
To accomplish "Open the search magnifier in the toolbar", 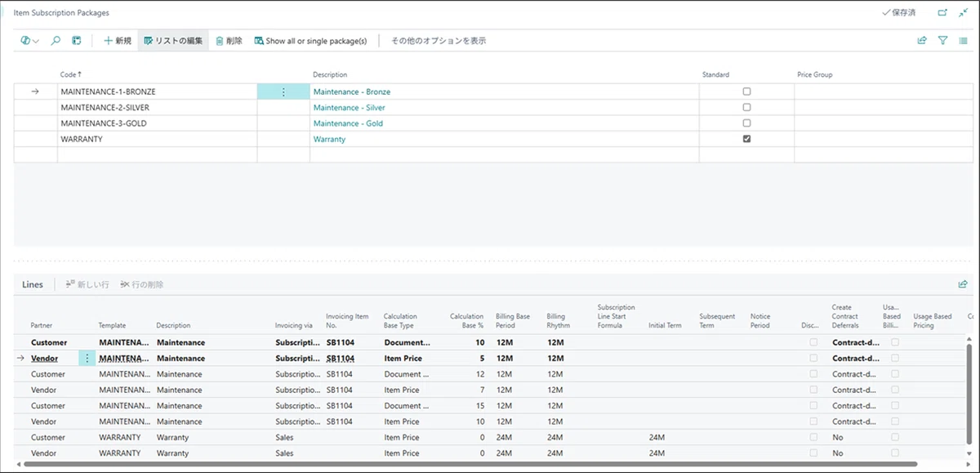I will [56, 40].
